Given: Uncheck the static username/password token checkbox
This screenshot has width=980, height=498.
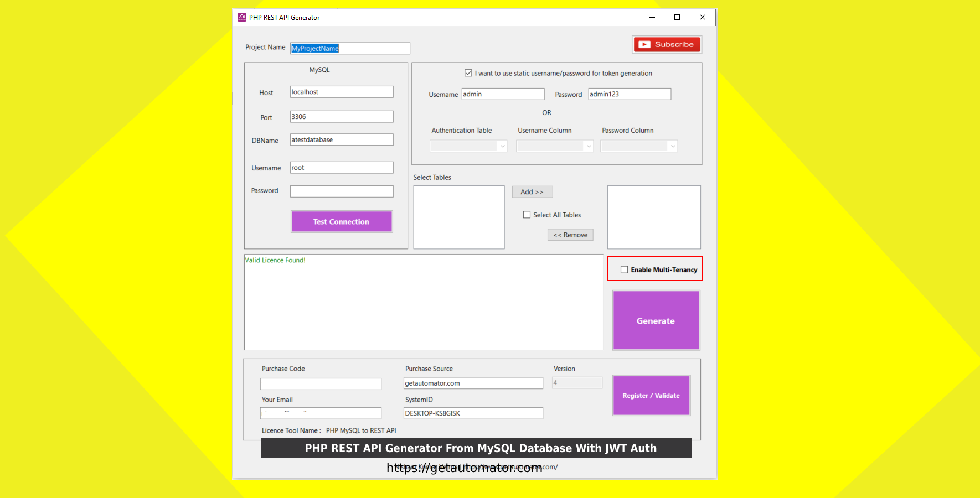Looking at the screenshot, I should [x=468, y=73].
